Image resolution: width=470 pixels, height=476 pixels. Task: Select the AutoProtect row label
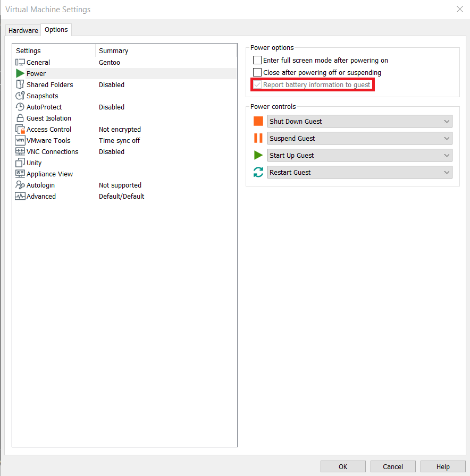44,107
